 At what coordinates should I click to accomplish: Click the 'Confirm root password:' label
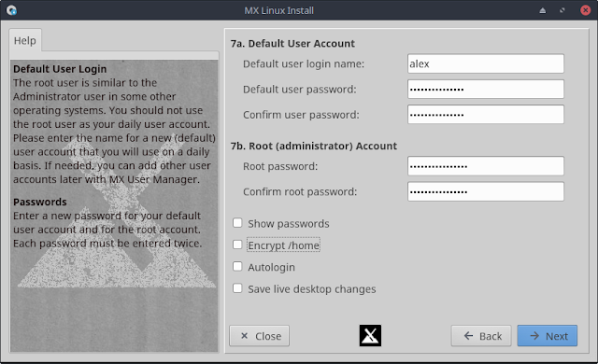[x=300, y=192]
